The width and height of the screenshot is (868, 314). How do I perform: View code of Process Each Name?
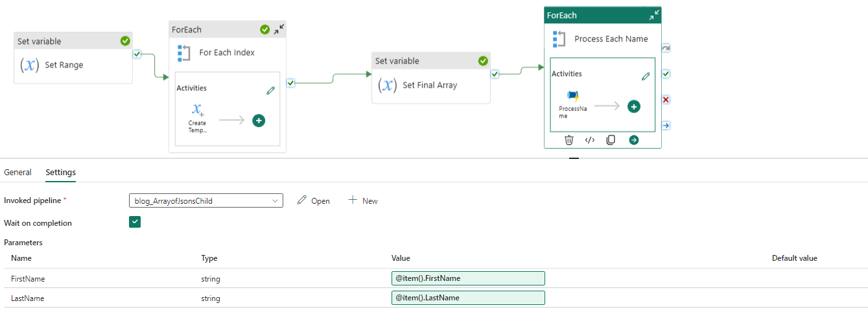pyautogui.click(x=590, y=139)
